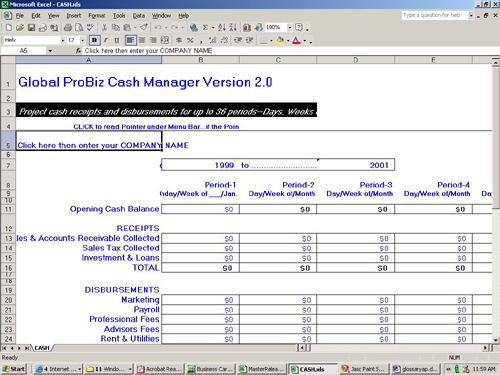Open the Data menu
The image size is (500, 375).
pyautogui.click(x=139, y=16)
